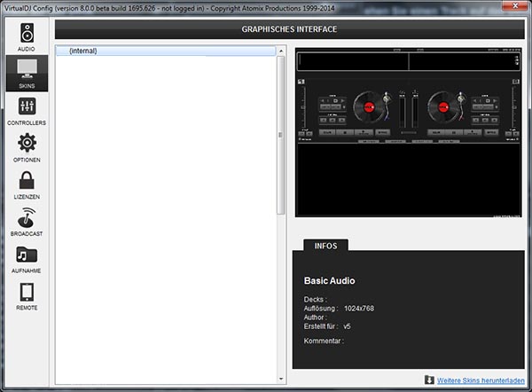Select the (internal) skin entry

coord(166,51)
